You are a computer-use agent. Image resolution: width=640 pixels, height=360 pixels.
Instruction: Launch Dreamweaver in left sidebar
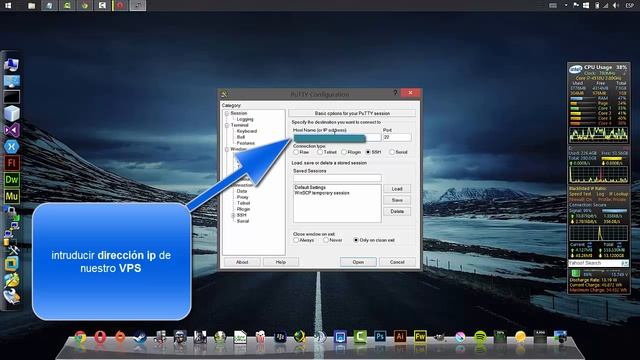click(x=11, y=180)
